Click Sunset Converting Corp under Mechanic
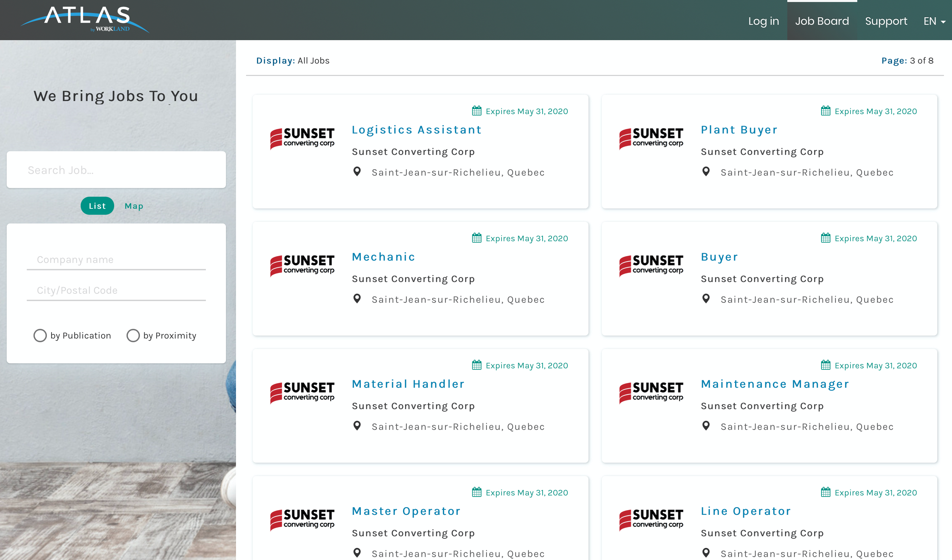The width and height of the screenshot is (952, 560). coord(413,279)
